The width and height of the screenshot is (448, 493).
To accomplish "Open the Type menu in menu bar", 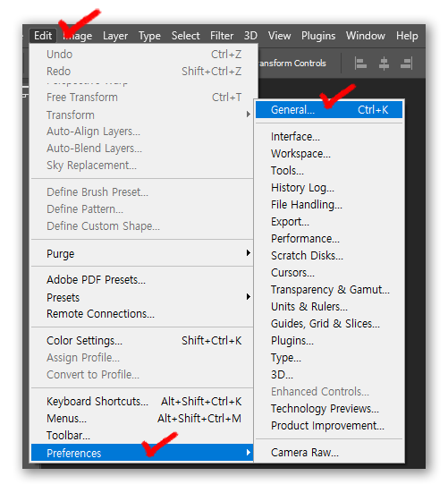I will coord(149,36).
